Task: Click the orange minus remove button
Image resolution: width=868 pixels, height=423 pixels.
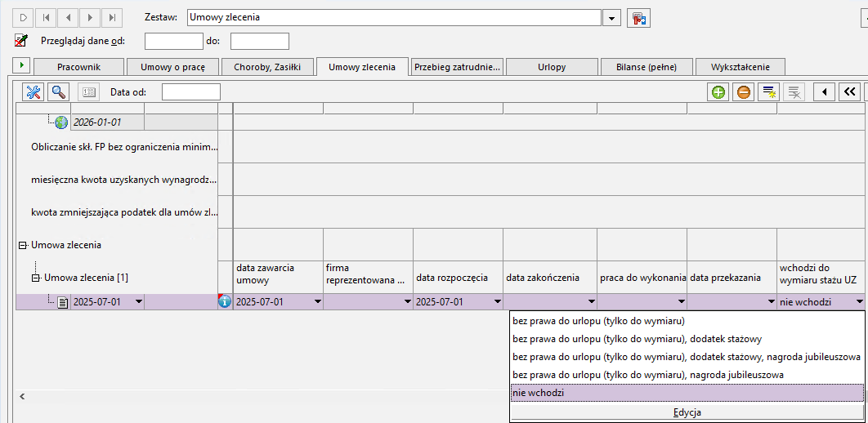Action: pyautogui.click(x=744, y=92)
